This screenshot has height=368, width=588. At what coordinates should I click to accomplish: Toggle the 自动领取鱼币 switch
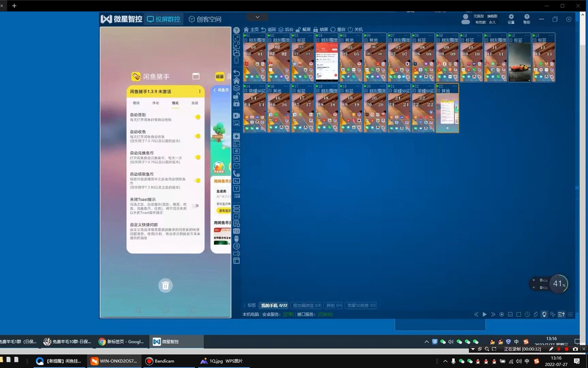197,181
